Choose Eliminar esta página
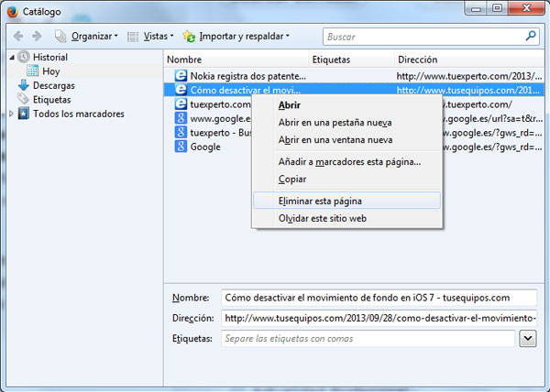Screen dimensions: 550x392 pyautogui.click(x=346, y=201)
